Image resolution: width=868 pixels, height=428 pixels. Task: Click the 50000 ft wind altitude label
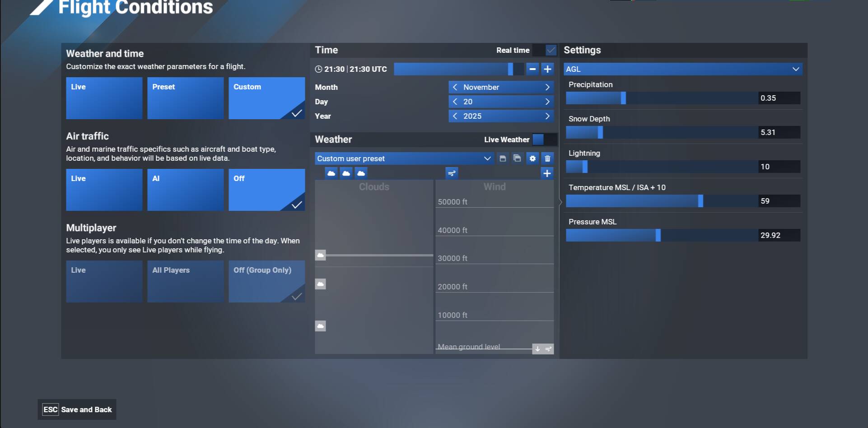pyautogui.click(x=453, y=202)
